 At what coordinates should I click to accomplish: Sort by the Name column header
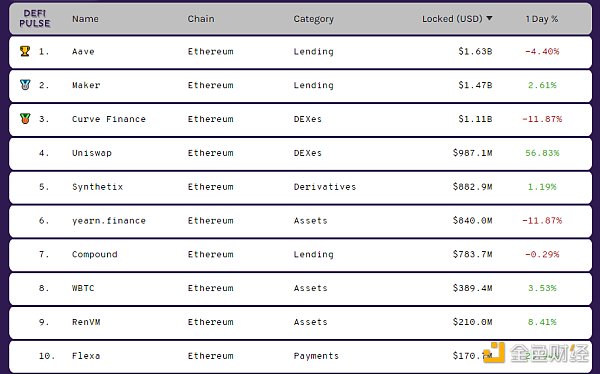coord(85,19)
